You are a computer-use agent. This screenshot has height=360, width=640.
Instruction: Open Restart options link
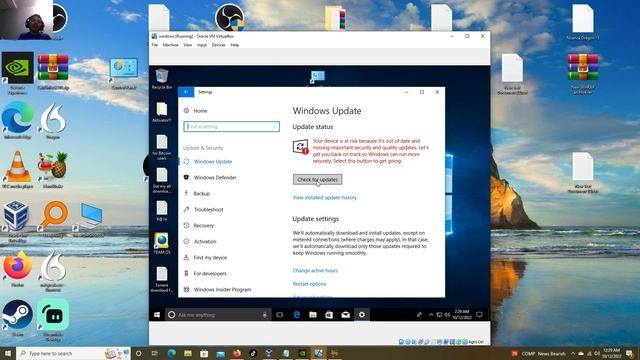pos(309,284)
